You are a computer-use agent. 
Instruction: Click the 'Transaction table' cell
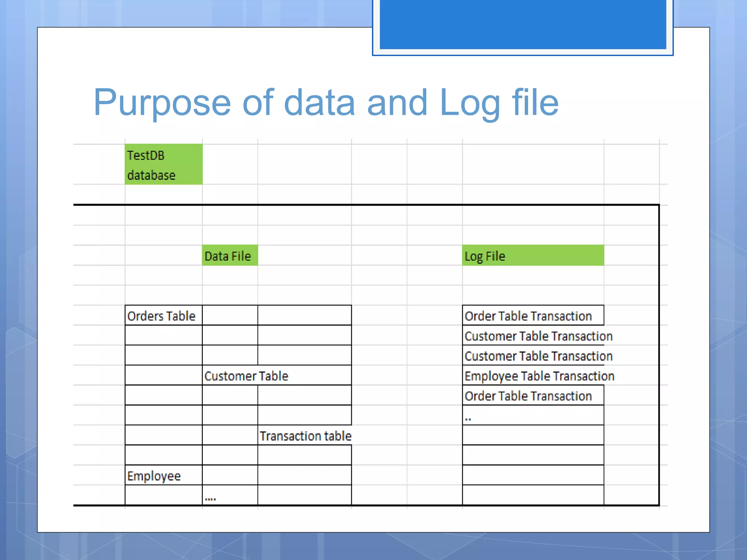[x=305, y=435]
